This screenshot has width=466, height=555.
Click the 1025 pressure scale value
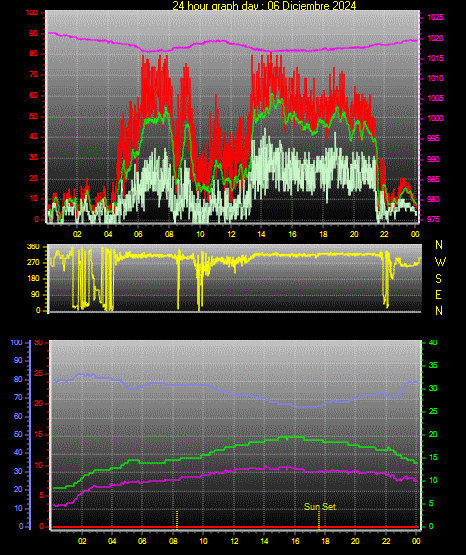[435, 17]
